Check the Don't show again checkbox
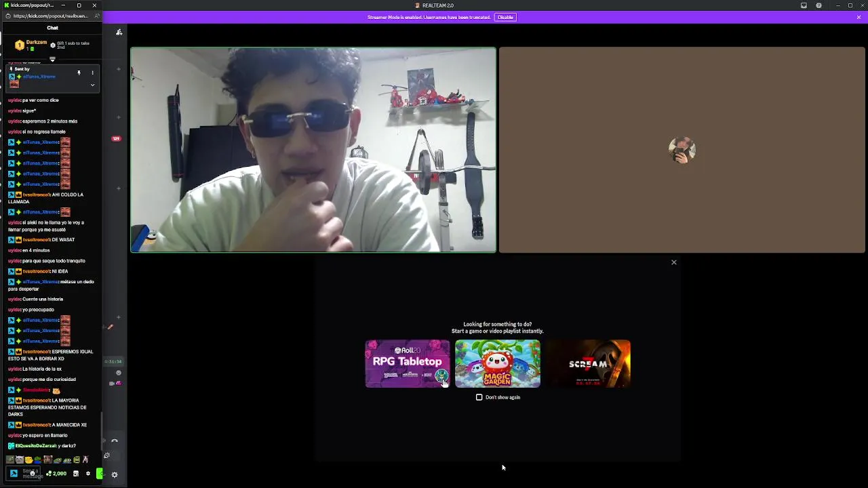The image size is (868, 488). [x=479, y=397]
